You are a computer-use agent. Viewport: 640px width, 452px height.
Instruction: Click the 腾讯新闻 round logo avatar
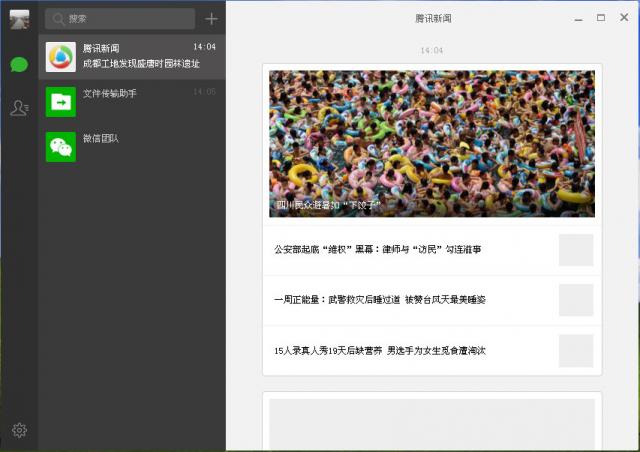click(x=61, y=57)
